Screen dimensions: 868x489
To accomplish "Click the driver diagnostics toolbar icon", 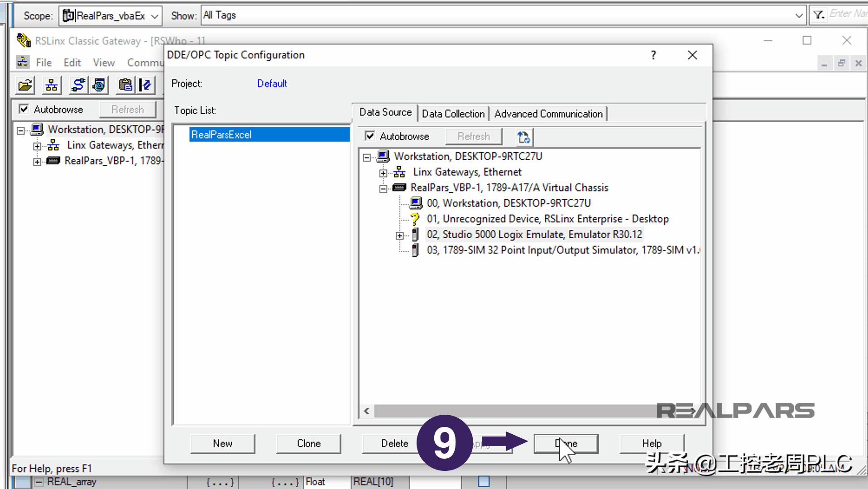I will coord(99,85).
